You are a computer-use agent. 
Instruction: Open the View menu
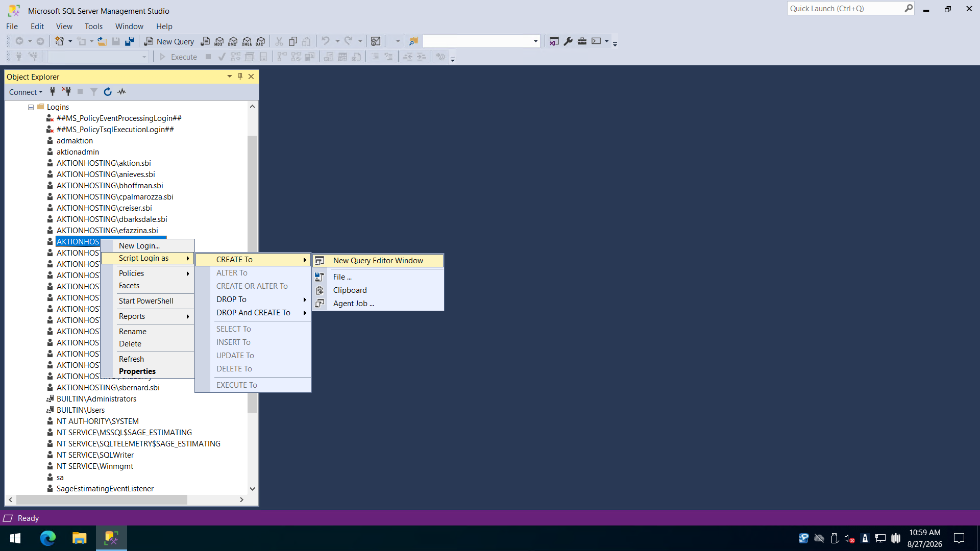64,27
